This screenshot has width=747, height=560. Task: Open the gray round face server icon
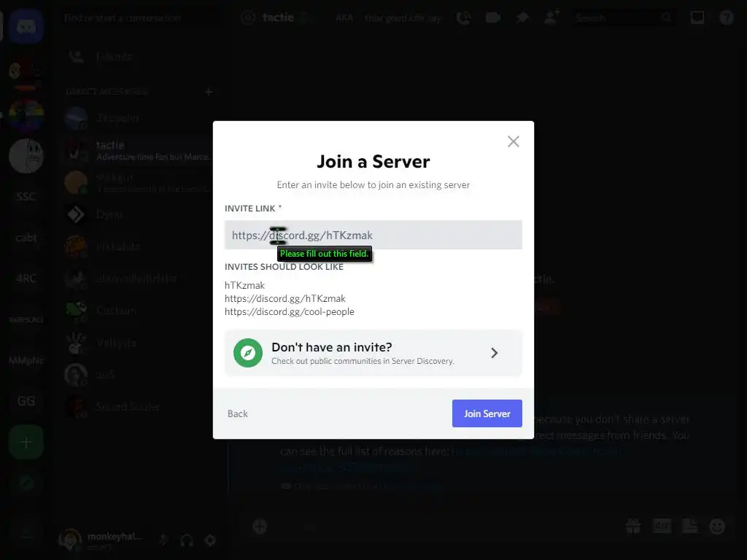tap(26, 156)
